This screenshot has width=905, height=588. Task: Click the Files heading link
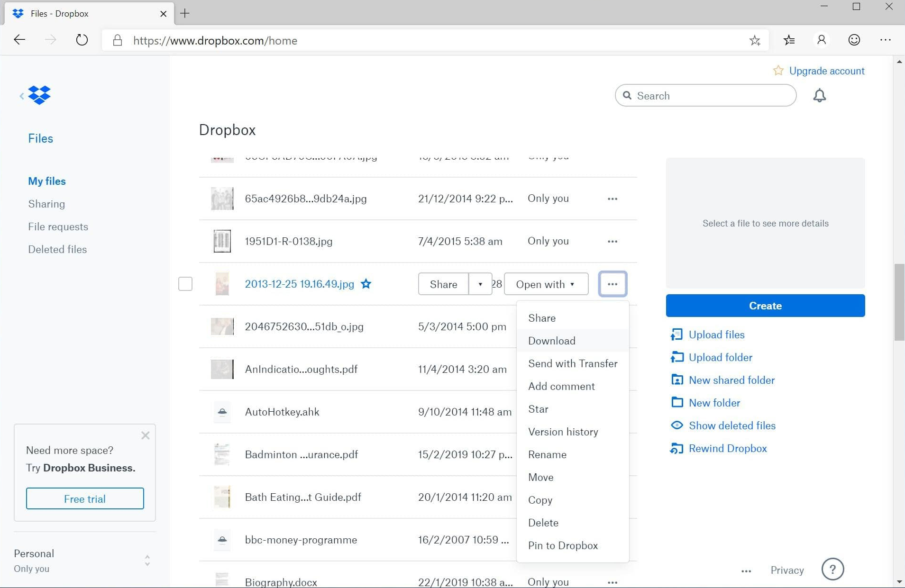40,138
